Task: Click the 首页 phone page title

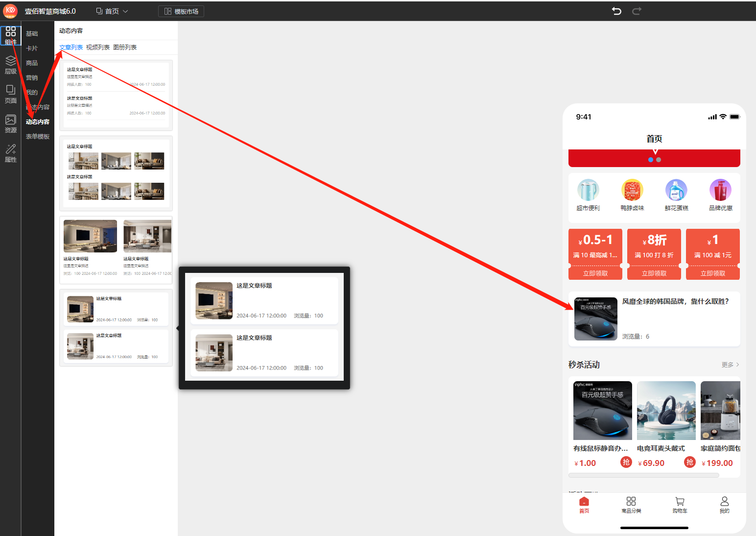Action: 654,139
